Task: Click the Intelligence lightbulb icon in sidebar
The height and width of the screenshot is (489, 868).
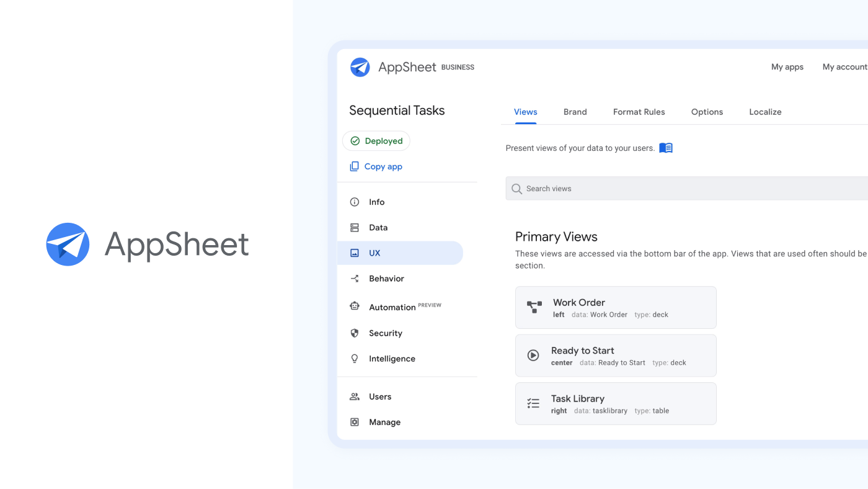Action: (355, 359)
